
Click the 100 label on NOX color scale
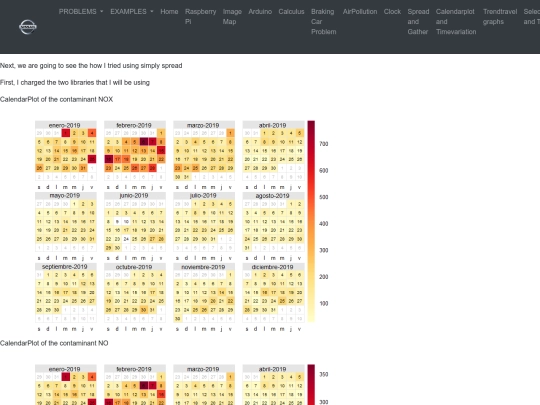tap(324, 303)
